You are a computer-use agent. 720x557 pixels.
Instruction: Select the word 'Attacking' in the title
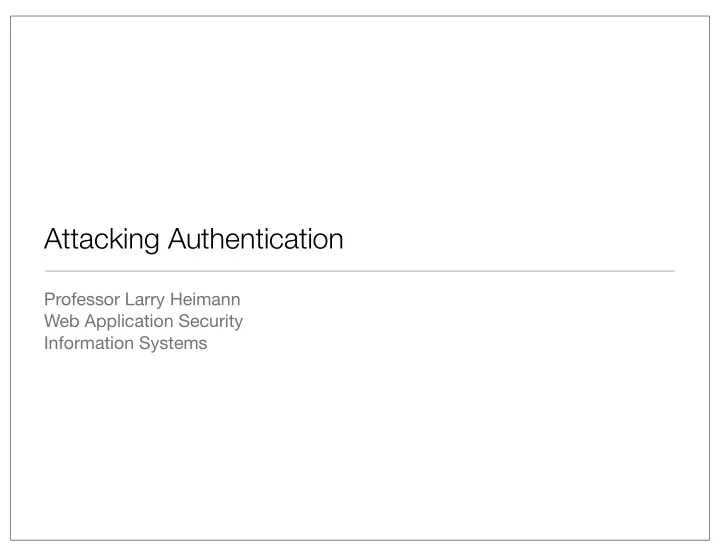point(101,239)
